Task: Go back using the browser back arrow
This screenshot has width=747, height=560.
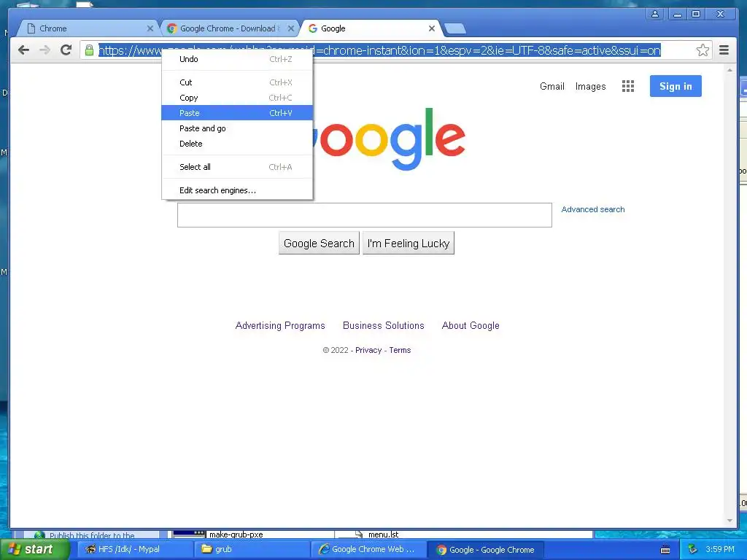Action: 23,50
